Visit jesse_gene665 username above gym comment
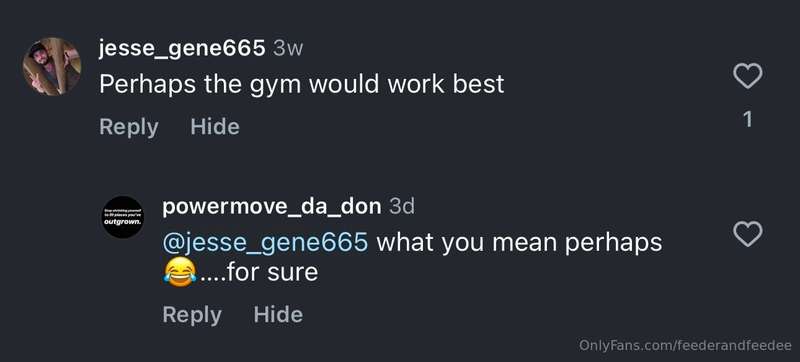Image resolution: width=800 pixels, height=362 pixels. point(182,49)
